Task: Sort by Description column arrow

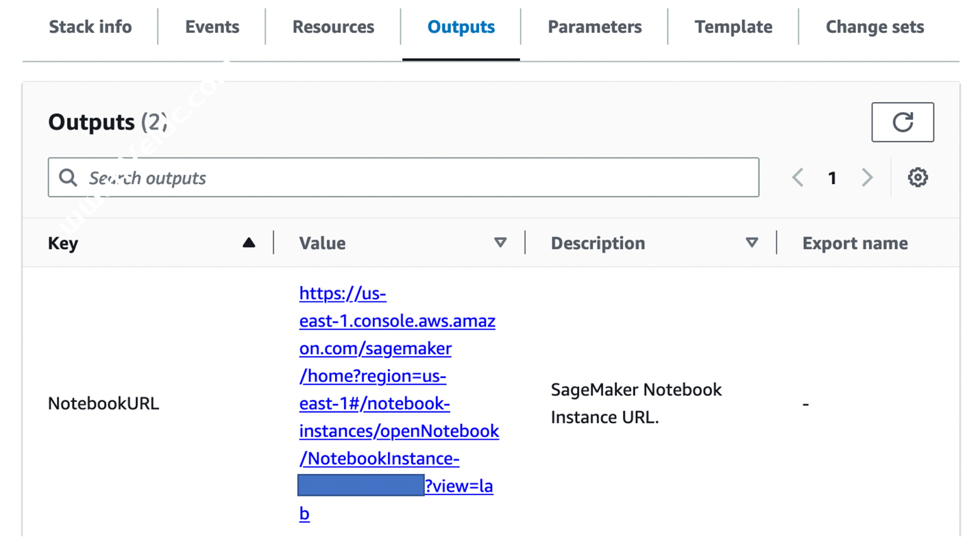Action: click(752, 242)
